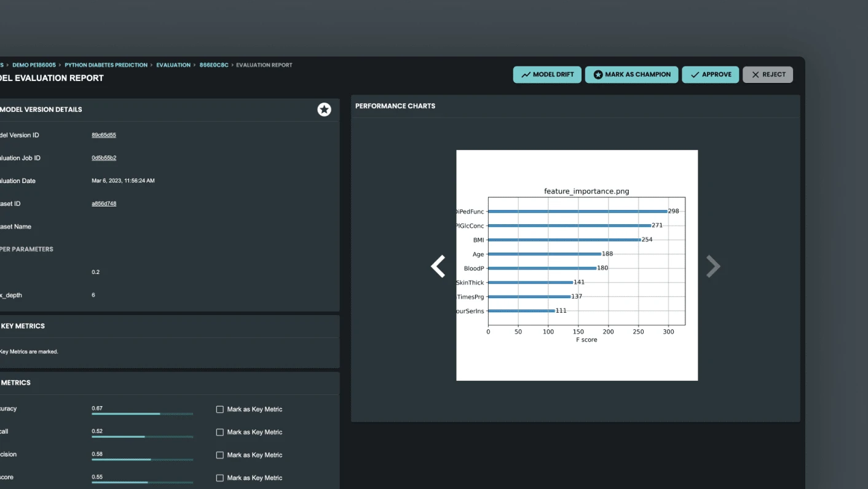Click the evaluation date Mar 6, 2023
The image size is (868, 489).
point(123,181)
